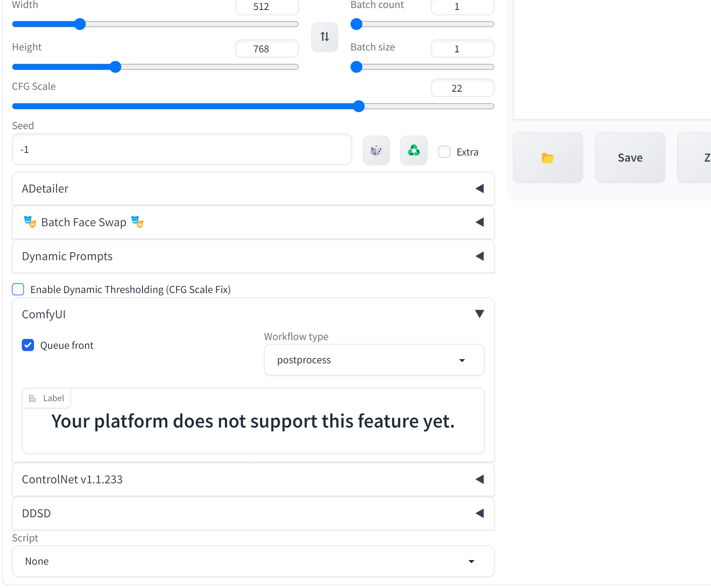Enable the Extra seed options

444,152
